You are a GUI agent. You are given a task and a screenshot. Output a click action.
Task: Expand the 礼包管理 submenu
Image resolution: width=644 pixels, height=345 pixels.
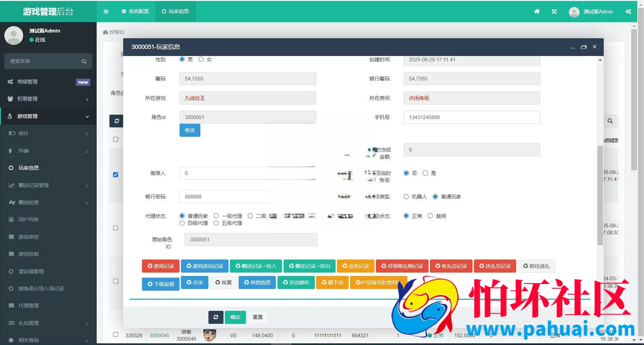tap(48, 323)
